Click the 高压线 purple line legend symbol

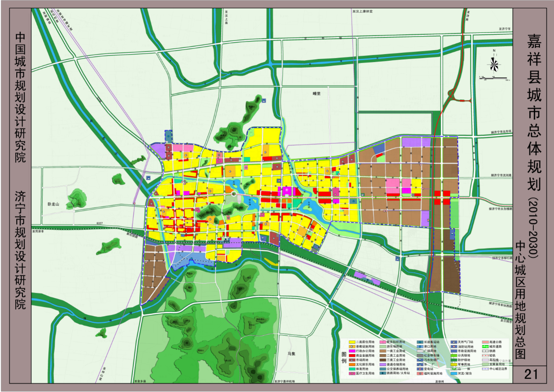point(485,360)
